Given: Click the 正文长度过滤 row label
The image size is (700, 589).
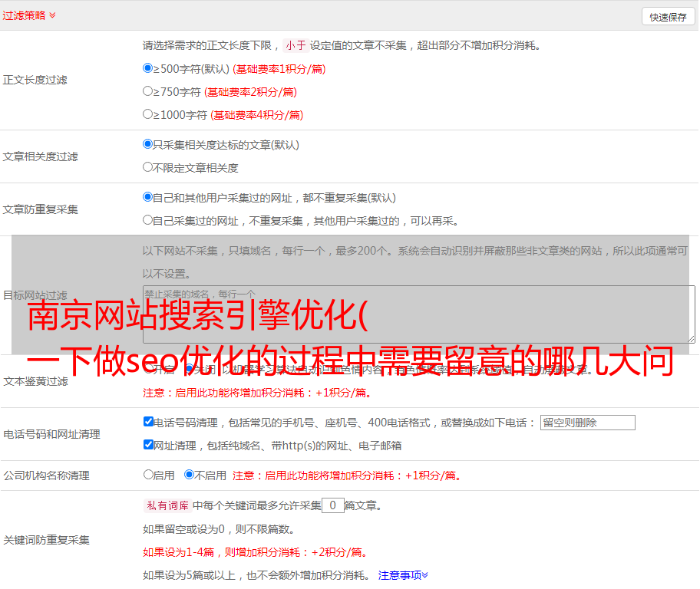Looking at the screenshot, I should pyautogui.click(x=35, y=80).
